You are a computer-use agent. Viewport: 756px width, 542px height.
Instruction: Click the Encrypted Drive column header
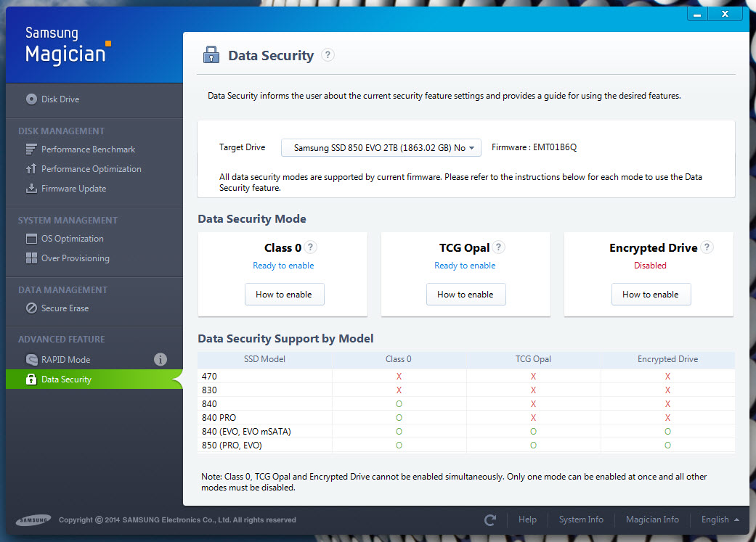click(x=668, y=359)
